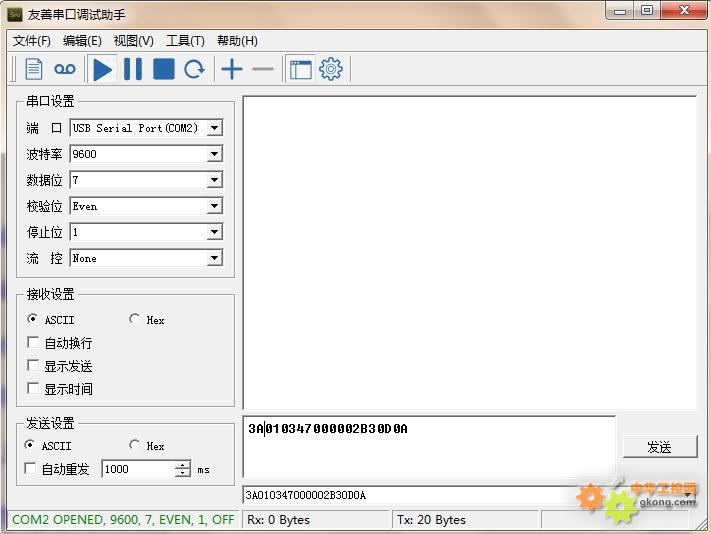
Task: Start the serial port with play icon
Action: click(x=102, y=69)
